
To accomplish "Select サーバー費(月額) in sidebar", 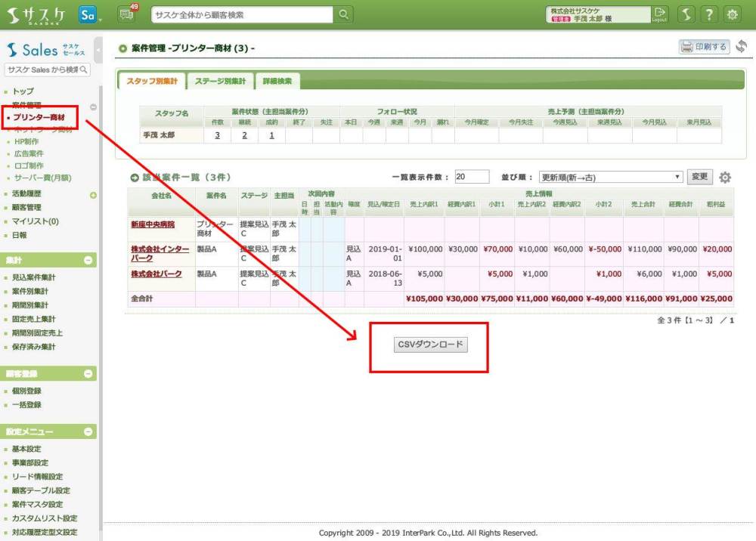I will (42, 178).
